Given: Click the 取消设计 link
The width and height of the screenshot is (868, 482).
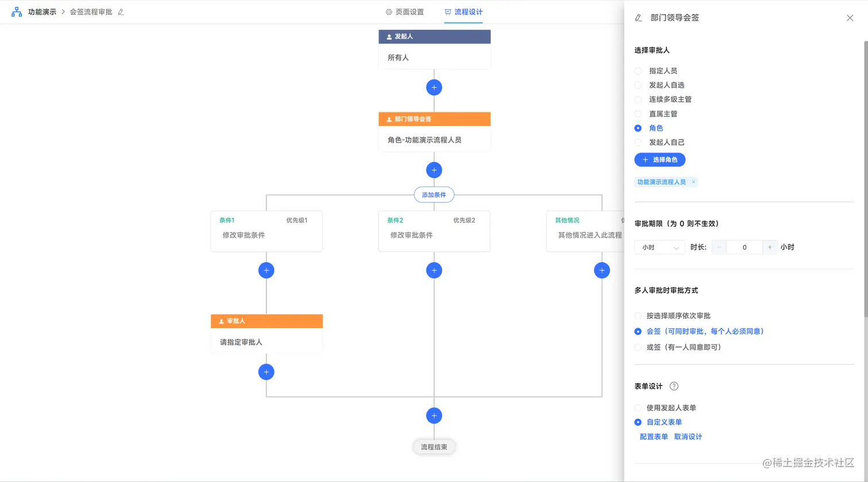Looking at the screenshot, I should pyautogui.click(x=688, y=437).
